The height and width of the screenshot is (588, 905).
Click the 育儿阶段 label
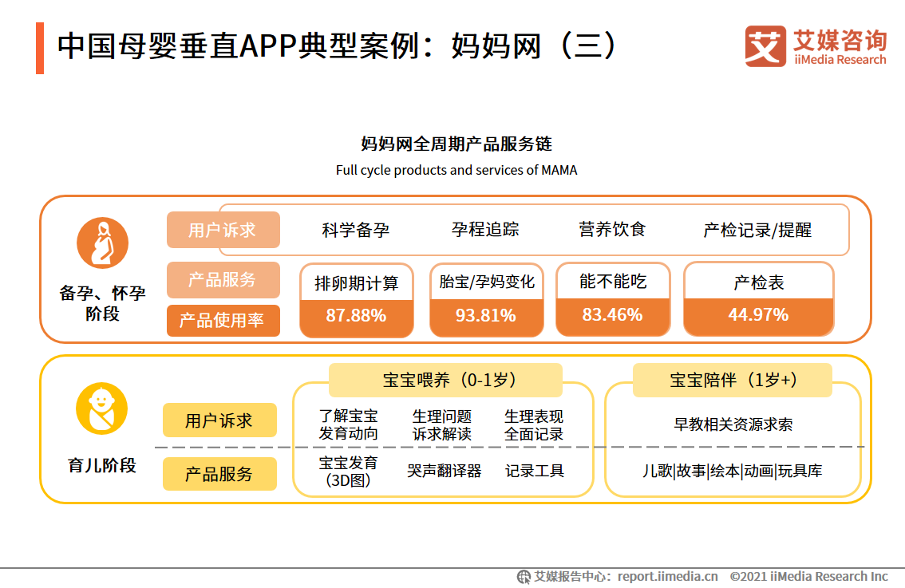102,465
